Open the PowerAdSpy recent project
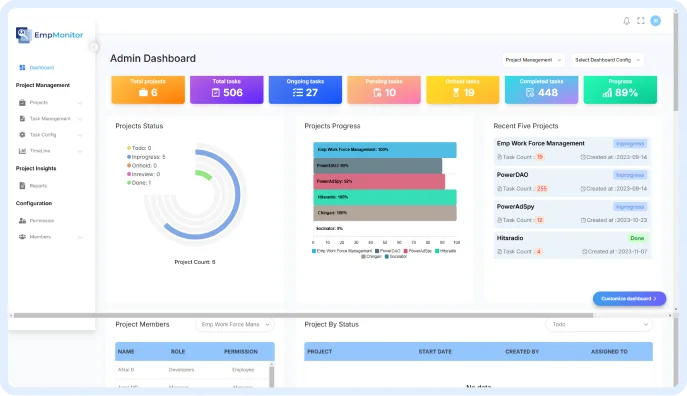This screenshot has width=687, height=396. (572, 213)
